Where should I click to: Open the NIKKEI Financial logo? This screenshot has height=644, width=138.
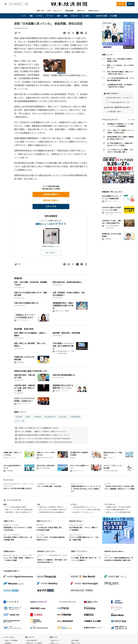[x=46, y=576]
